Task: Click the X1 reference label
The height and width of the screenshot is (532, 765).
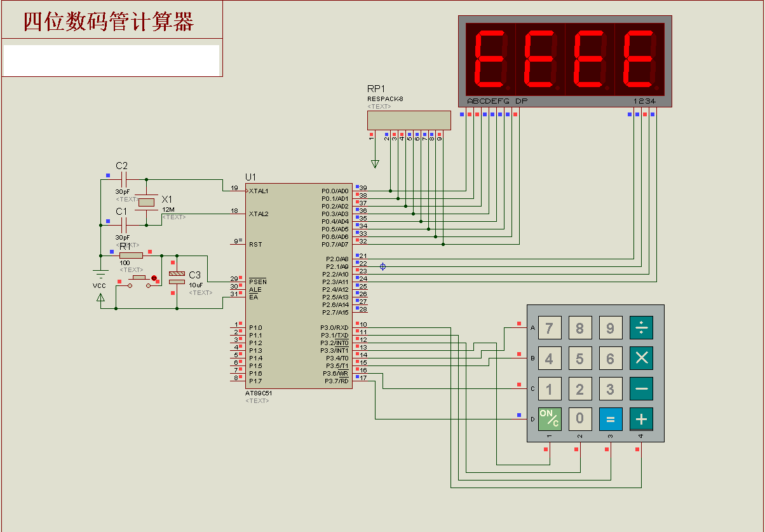Action: 167,199
